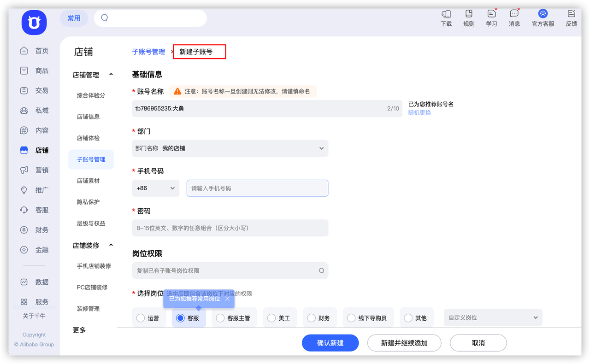590x364 pixels.
Task: Click the search magnifier icon in top bar
Action: tap(105, 18)
